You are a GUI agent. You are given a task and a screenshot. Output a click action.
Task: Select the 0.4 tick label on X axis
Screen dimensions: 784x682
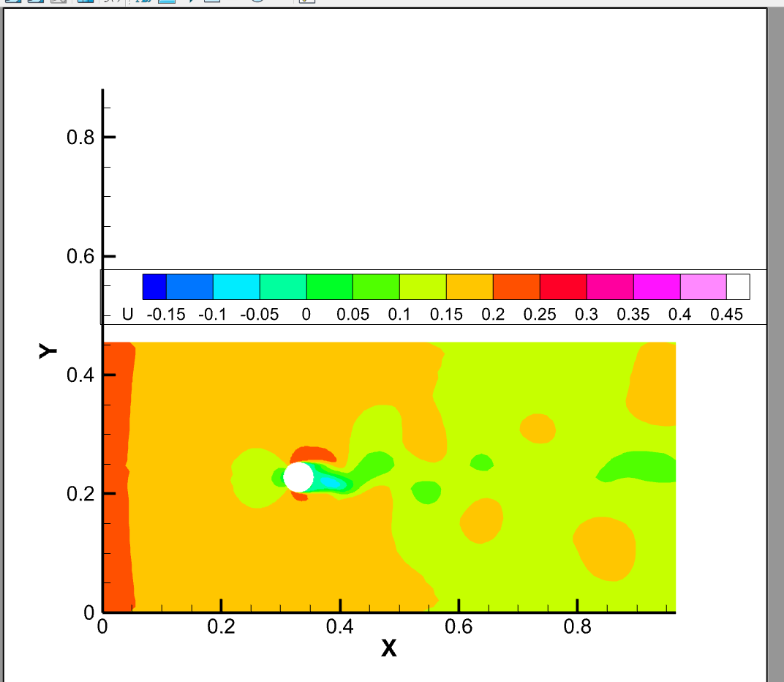click(340, 626)
